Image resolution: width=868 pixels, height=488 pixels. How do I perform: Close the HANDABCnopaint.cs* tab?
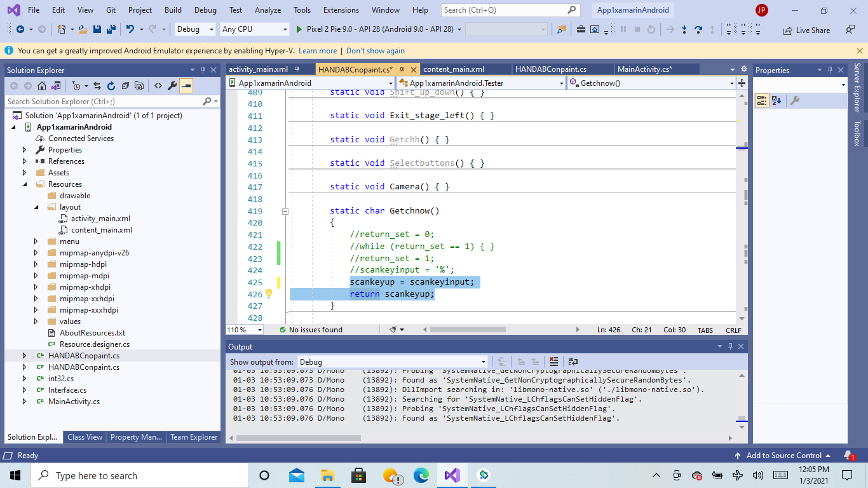[x=414, y=70]
